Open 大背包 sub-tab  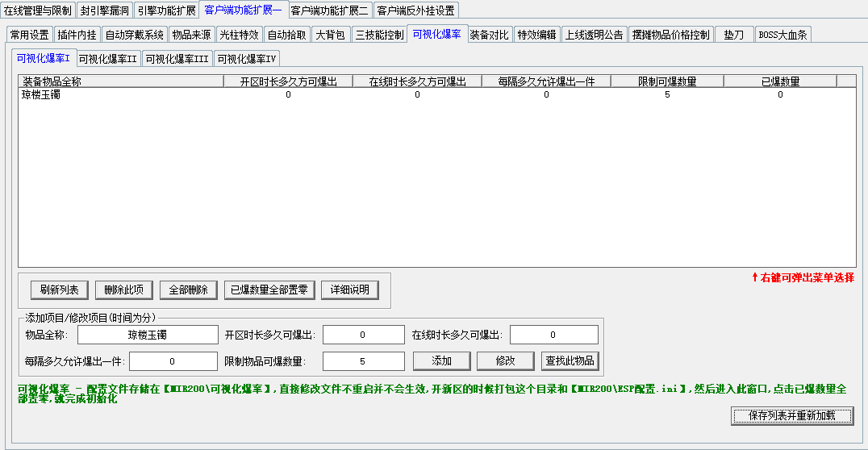click(x=331, y=35)
